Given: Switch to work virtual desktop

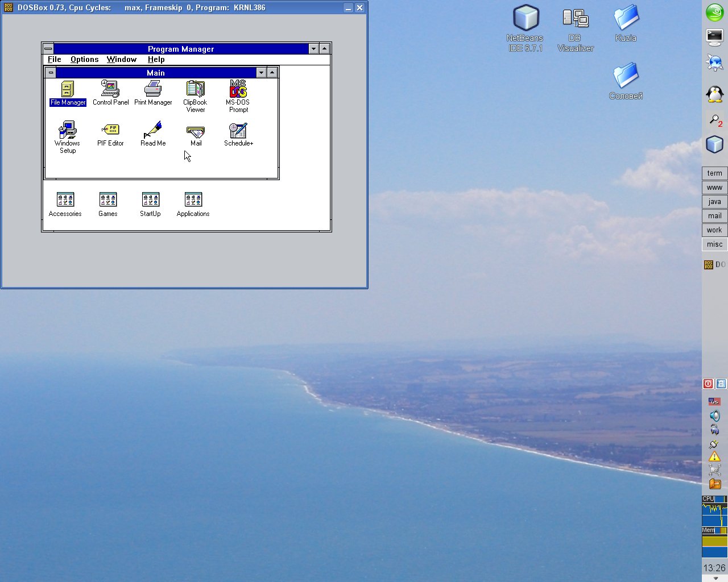Looking at the screenshot, I should click(x=715, y=230).
